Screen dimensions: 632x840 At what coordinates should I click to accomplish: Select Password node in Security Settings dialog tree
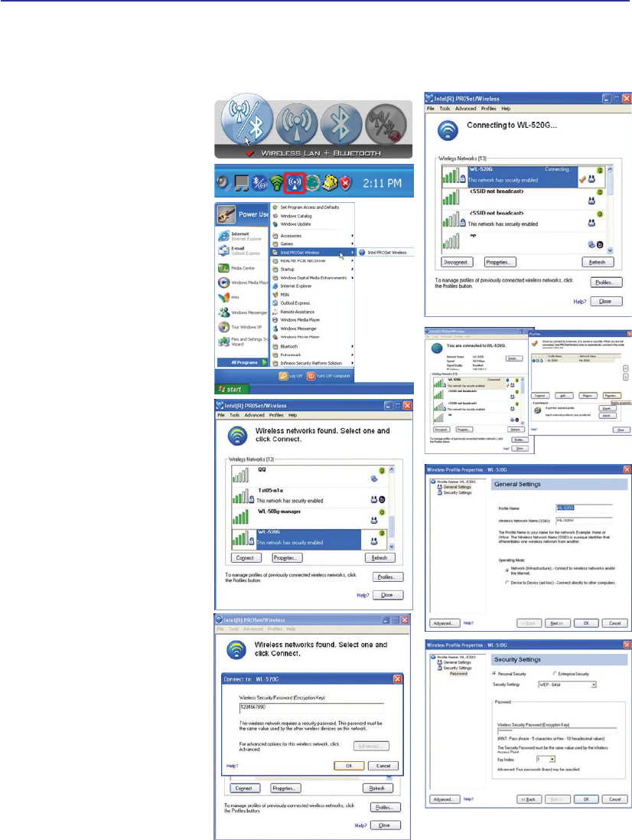(458, 674)
